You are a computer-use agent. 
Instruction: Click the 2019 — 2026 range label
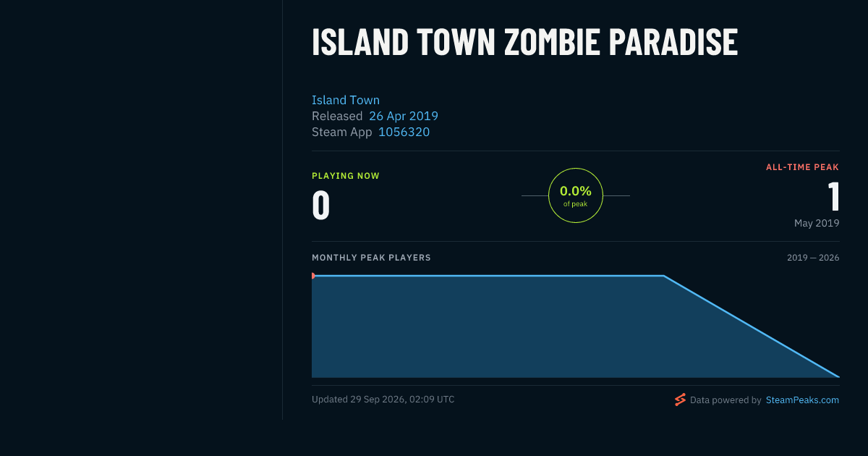pos(813,258)
